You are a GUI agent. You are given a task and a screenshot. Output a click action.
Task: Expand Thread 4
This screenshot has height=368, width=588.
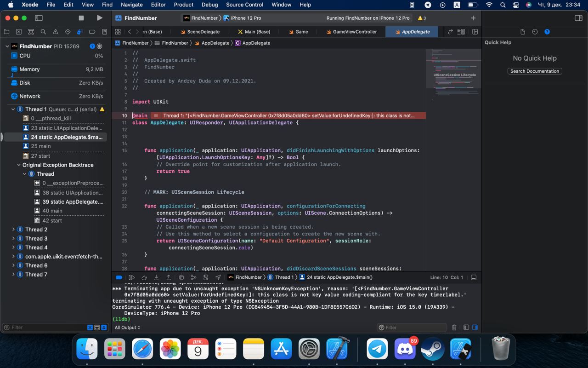tap(13, 247)
